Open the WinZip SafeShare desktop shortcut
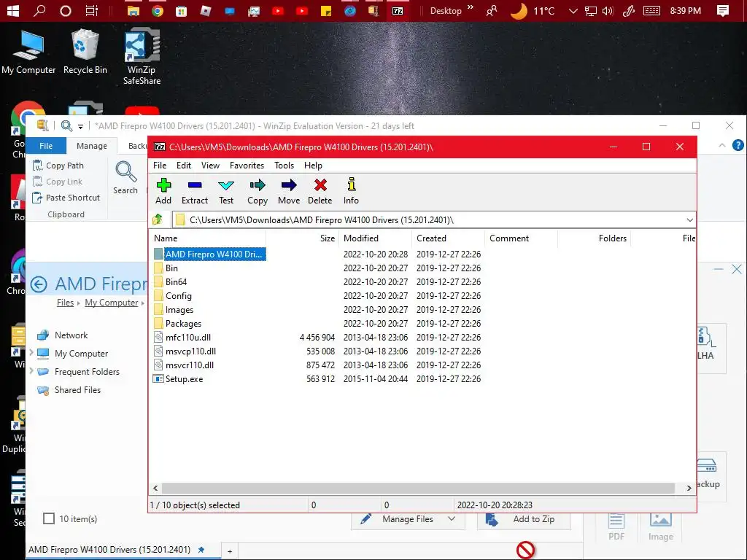Image resolution: width=747 pixels, height=560 pixels. 142,56
